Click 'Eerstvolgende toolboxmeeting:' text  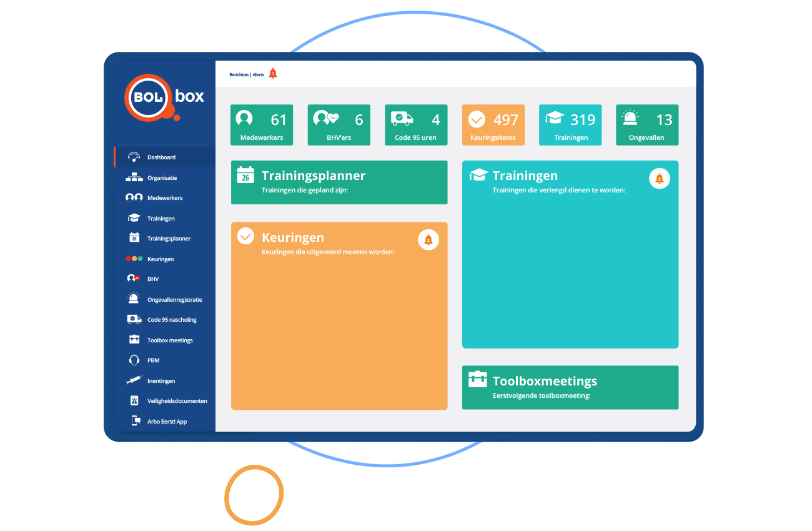pos(542,395)
